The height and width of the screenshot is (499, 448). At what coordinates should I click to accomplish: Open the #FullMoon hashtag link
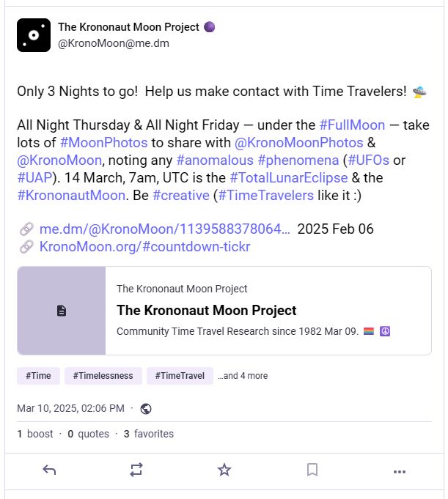(x=352, y=125)
